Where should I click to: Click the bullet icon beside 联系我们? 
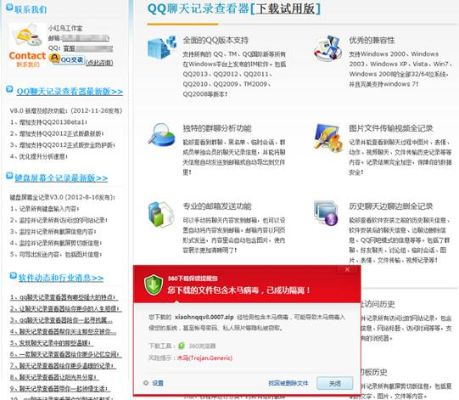click(9, 7)
